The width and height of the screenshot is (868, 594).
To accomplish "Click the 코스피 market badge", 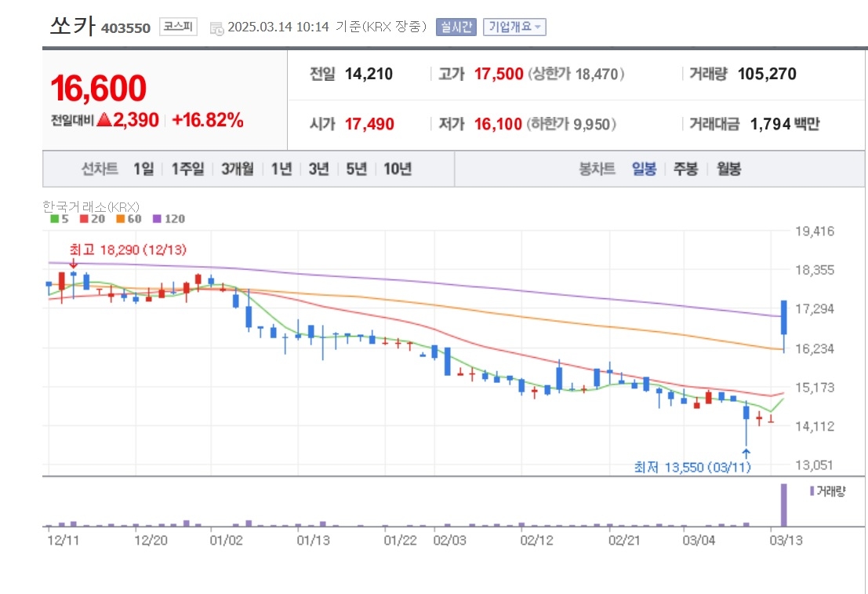I will coord(178,27).
